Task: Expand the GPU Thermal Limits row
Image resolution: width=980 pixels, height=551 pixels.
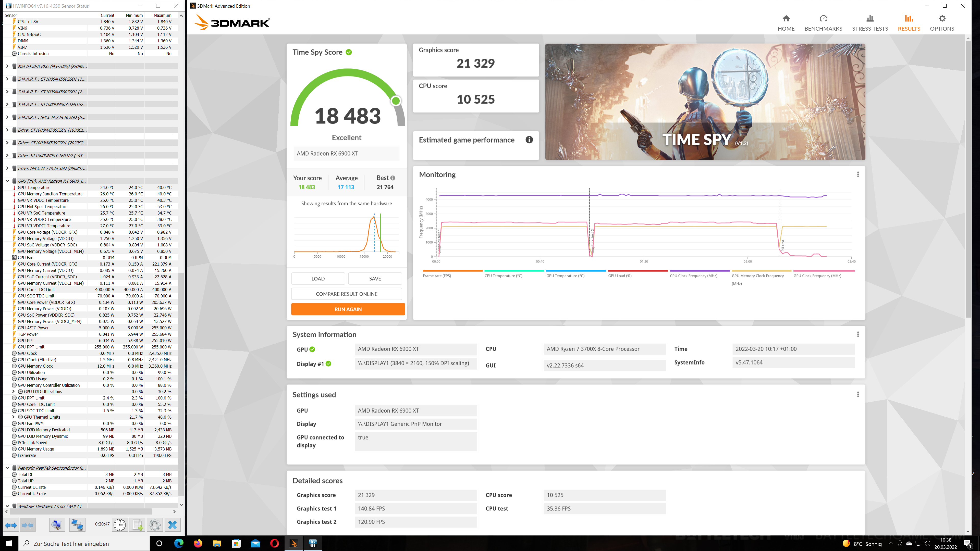Action: click(x=14, y=417)
